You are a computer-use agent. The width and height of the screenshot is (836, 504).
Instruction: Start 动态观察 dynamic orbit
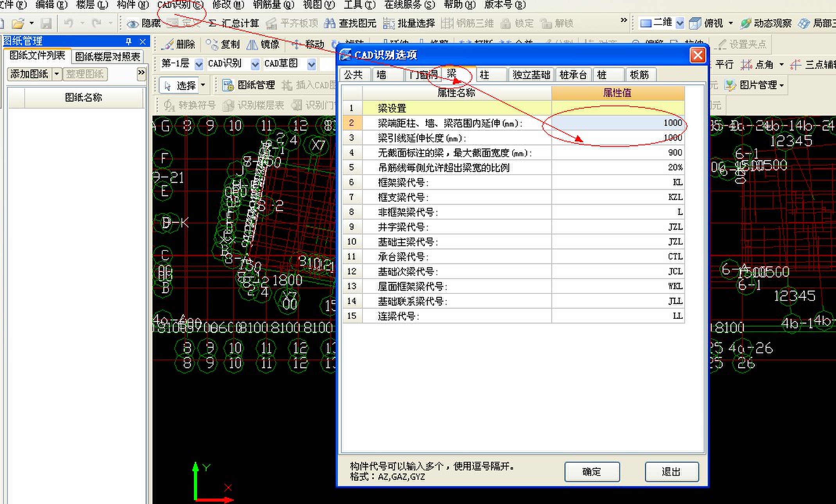(x=765, y=23)
